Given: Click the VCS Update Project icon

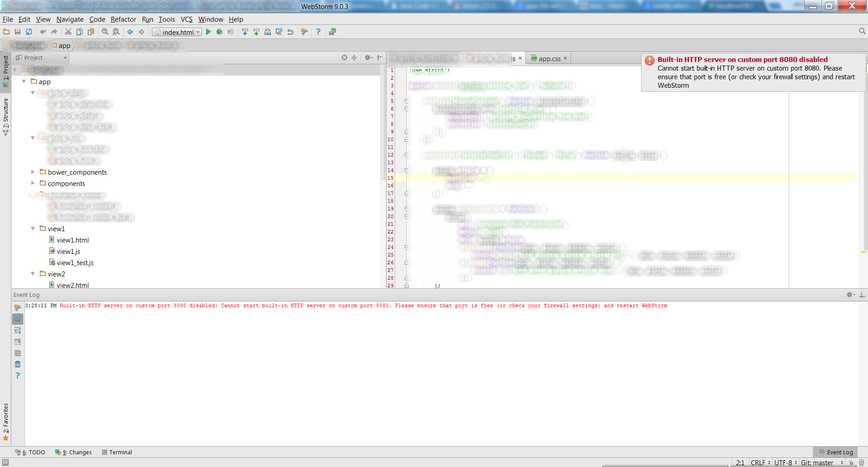Looking at the screenshot, I should coord(245,32).
